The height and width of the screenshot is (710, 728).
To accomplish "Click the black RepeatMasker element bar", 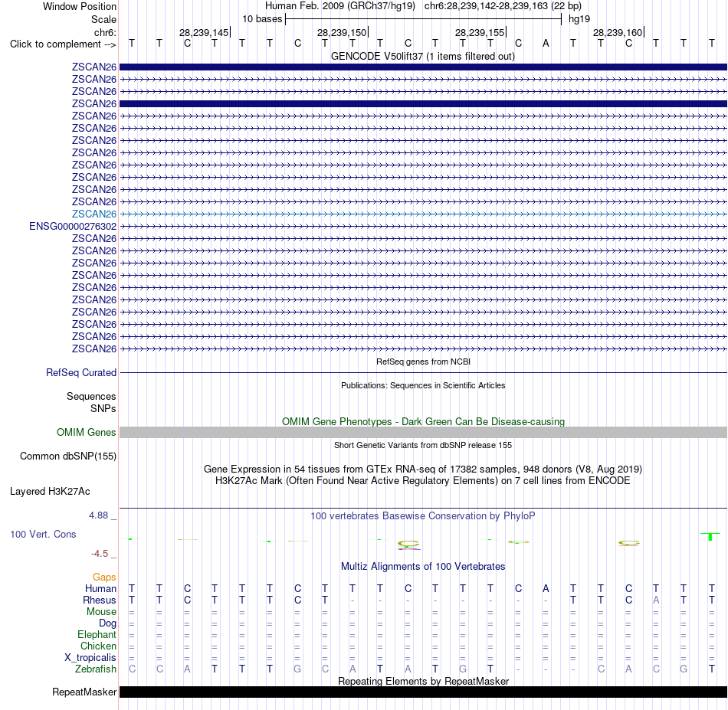I will (x=423, y=692).
